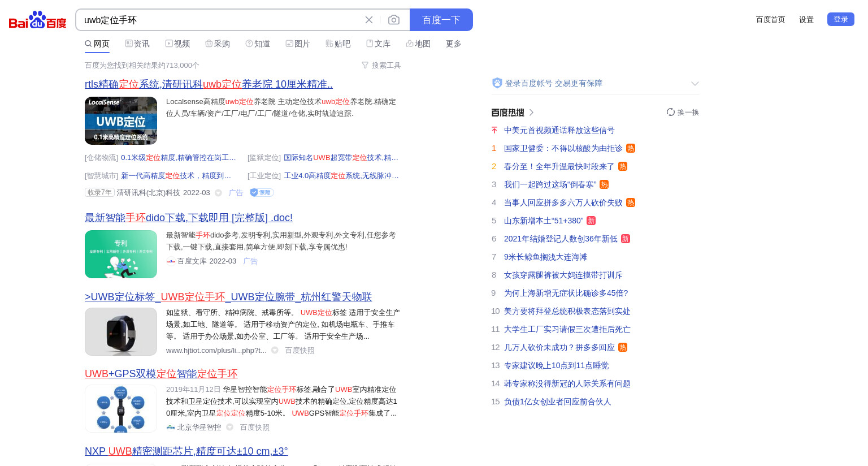Open hot topic 2021年结婚登记人数创36年新低
The image size is (868, 466).
561,239
